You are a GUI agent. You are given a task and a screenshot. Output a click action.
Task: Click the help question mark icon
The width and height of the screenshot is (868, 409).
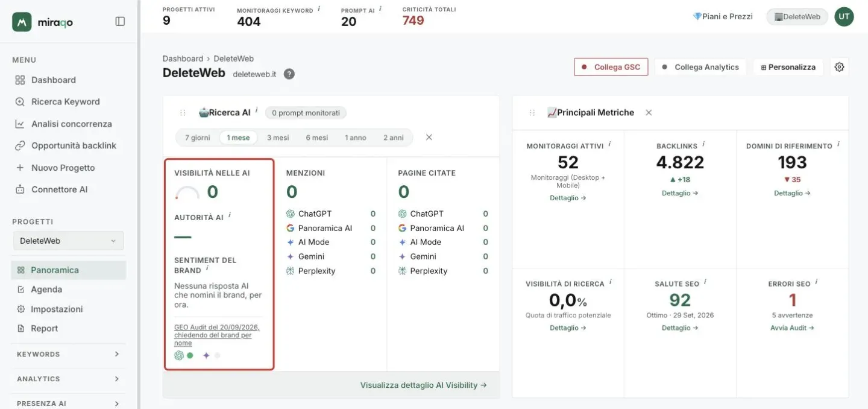coord(289,74)
